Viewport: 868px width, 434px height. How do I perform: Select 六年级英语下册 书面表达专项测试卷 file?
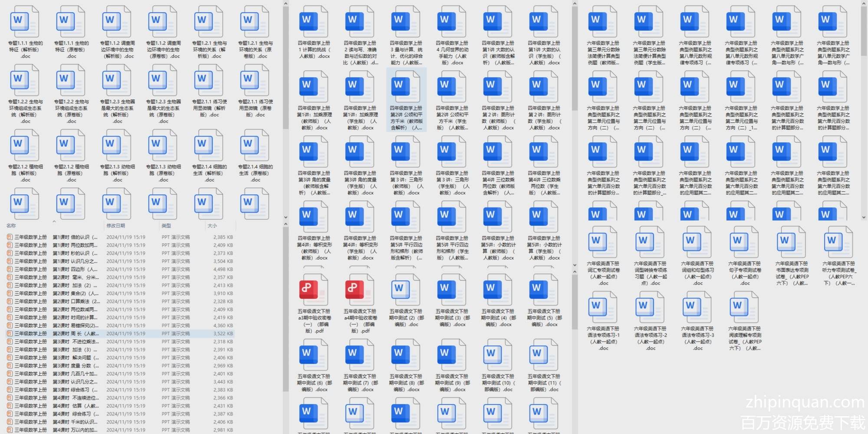[x=792, y=256]
